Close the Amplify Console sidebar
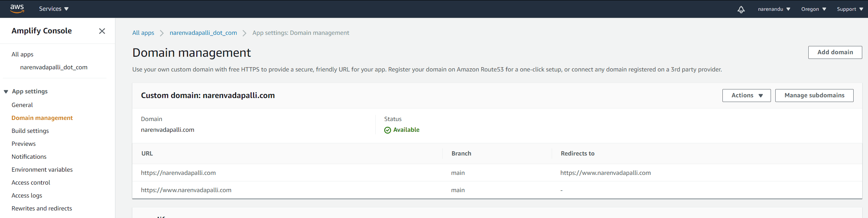 (102, 31)
